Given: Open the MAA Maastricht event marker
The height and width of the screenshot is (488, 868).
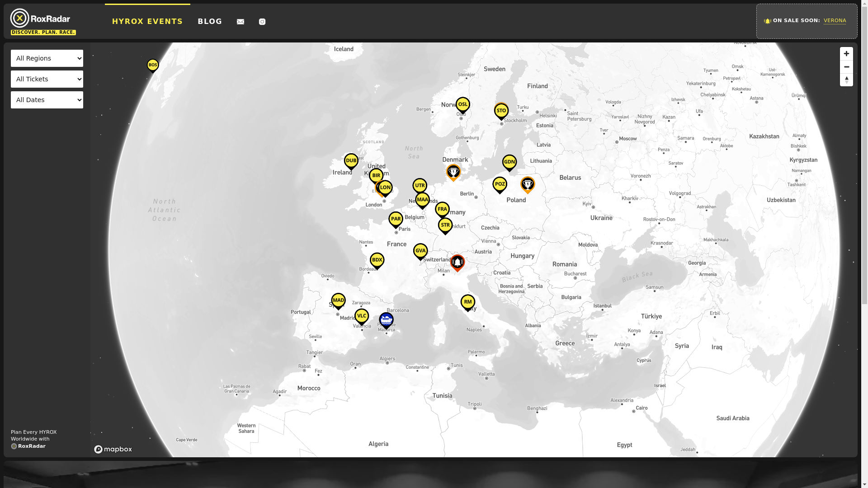Looking at the screenshot, I should click(x=422, y=201).
